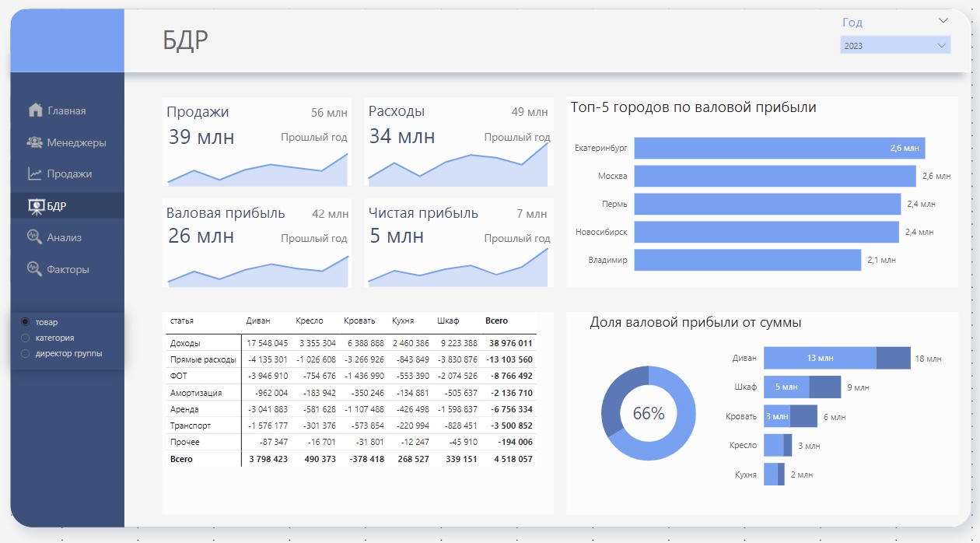Click the magnifier icon next to Факторы
This screenshot has width=980, height=543.
tap(35, 269)
